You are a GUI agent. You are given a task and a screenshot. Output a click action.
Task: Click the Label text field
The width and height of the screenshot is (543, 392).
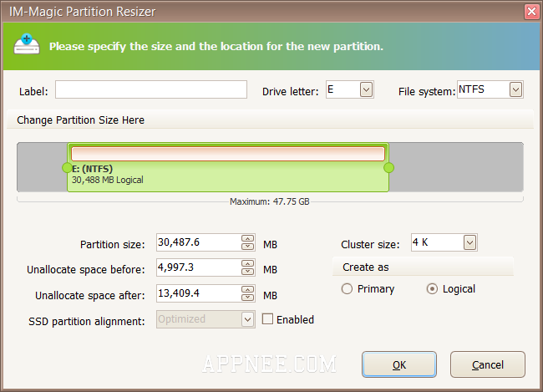click(151, 89)
